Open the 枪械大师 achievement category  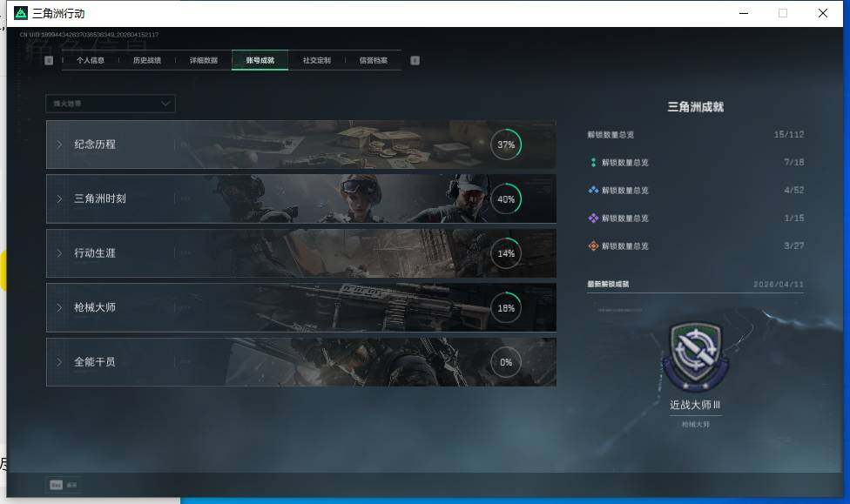300,307
